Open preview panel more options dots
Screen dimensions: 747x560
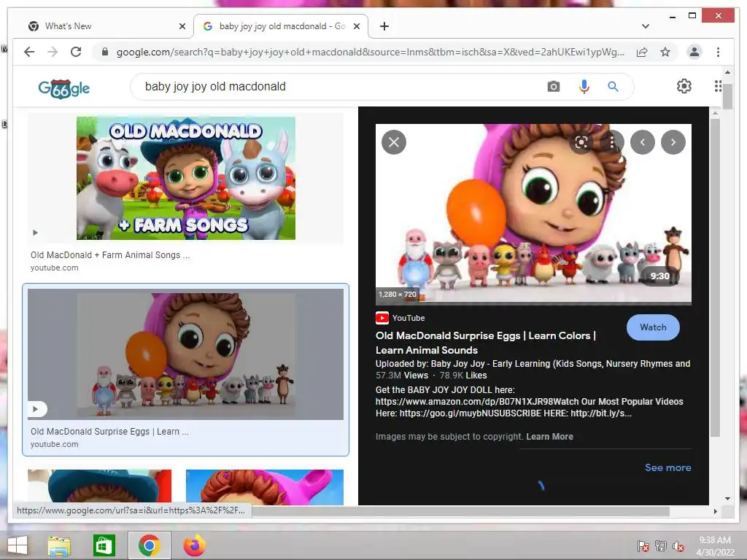tap(612, 142)
